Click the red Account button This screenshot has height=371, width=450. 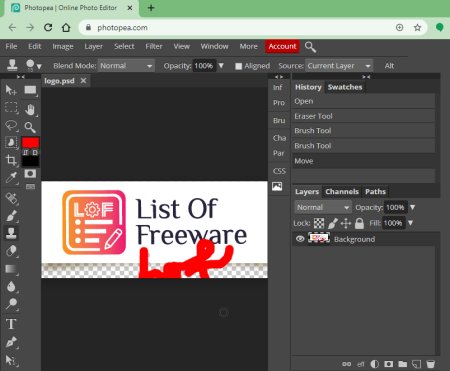click(x=282, y=46)
